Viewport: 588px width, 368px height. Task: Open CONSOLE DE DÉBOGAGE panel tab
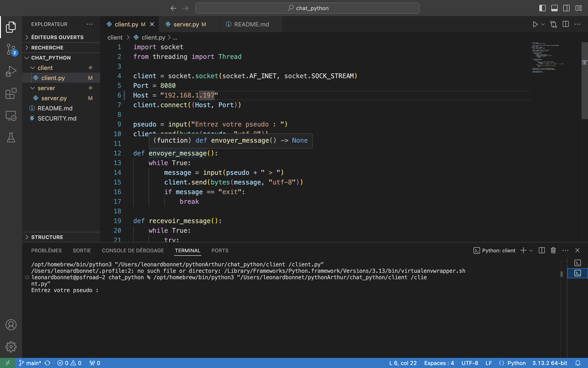coord(133,250)
